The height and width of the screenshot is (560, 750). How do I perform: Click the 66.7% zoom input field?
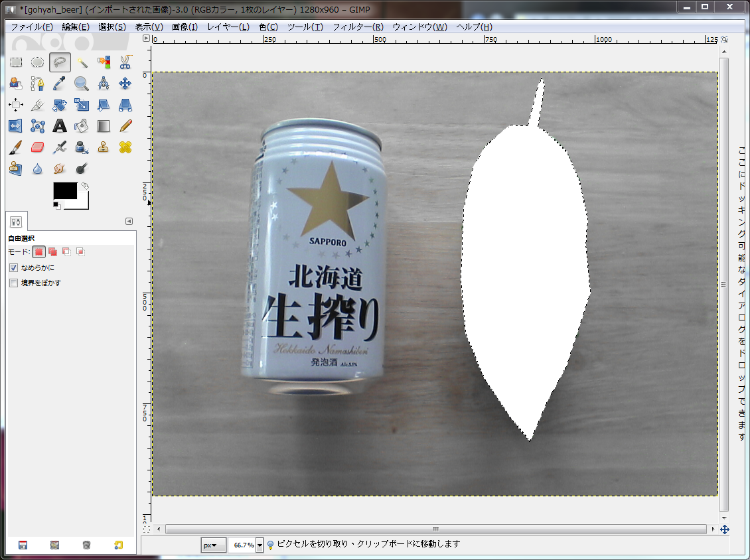(x=242, y=545)
